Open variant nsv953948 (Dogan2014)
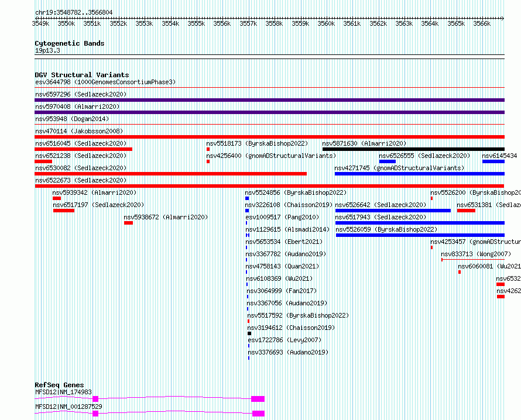The width and height of the screenshot is (521, 420). pyautogui.click(x=72, y=119)
